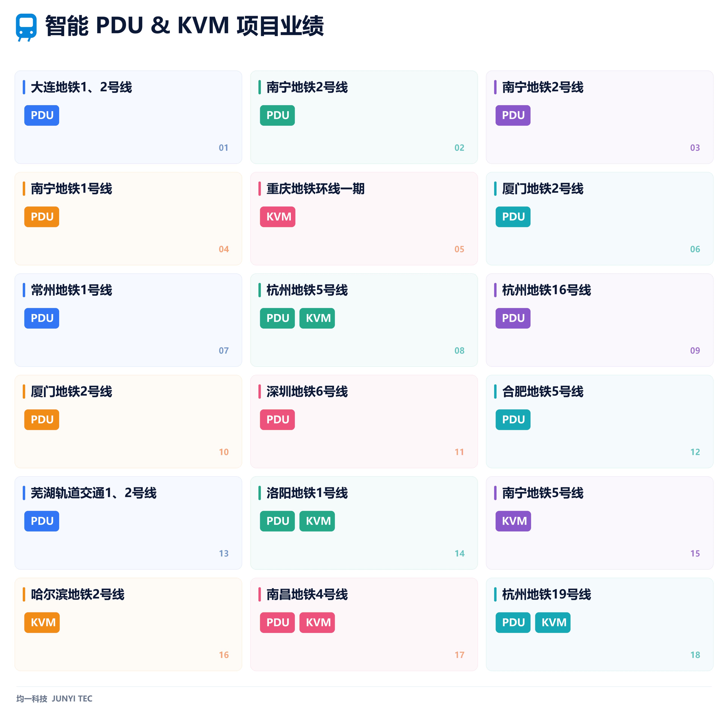The image size is (728, 711).
Task: Click the PDU tag under 洛阳地铁1号线
Action: click(x=278, y=521)
